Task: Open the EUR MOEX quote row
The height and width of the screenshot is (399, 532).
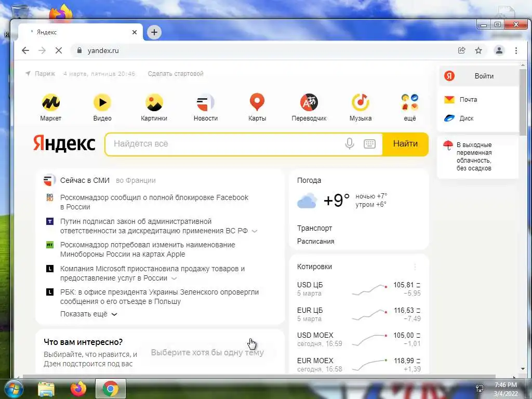Action: coord(358,365)
